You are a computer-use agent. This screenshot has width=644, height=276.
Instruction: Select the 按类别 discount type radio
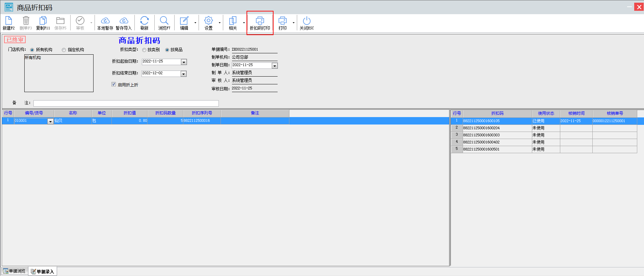(x=144, y=50)
